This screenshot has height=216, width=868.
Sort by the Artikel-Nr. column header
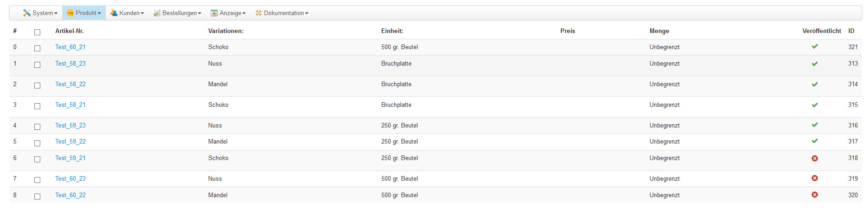[70, 31]
